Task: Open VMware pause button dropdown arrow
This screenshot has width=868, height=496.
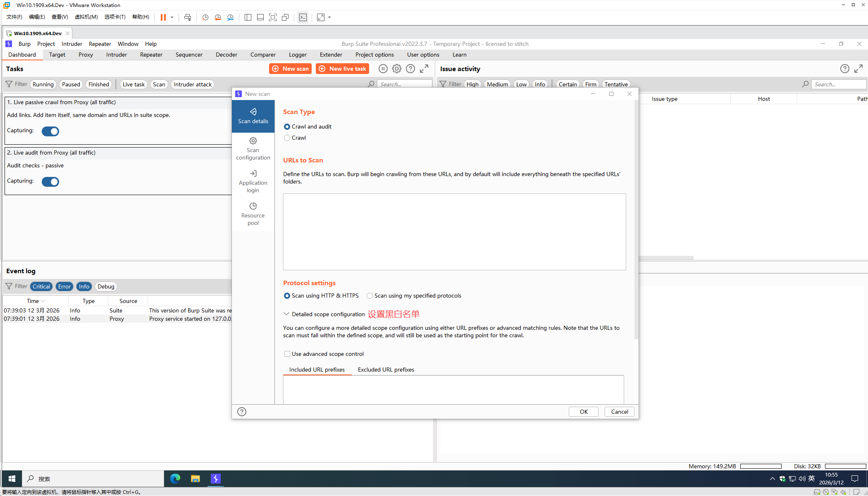Action: point(172,17)
